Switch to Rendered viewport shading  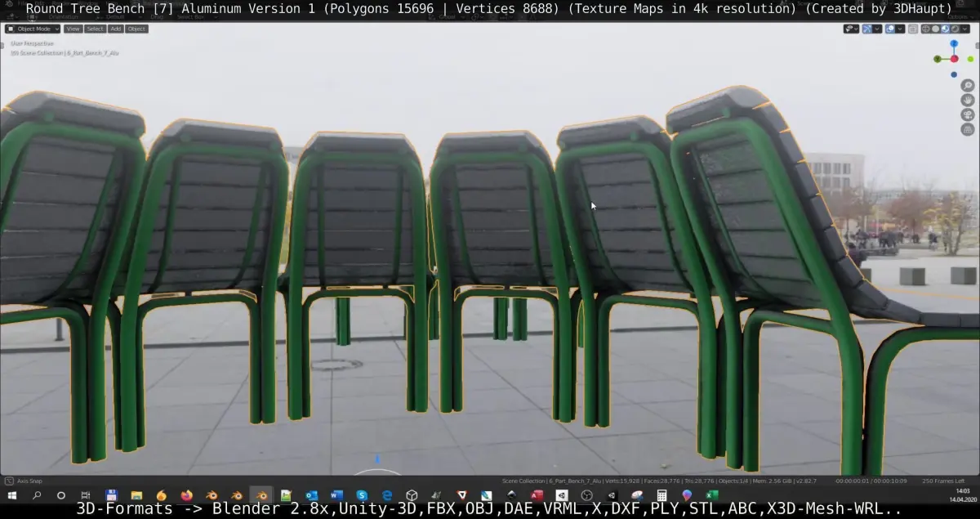pyautogui.click(x=955, y=29)
